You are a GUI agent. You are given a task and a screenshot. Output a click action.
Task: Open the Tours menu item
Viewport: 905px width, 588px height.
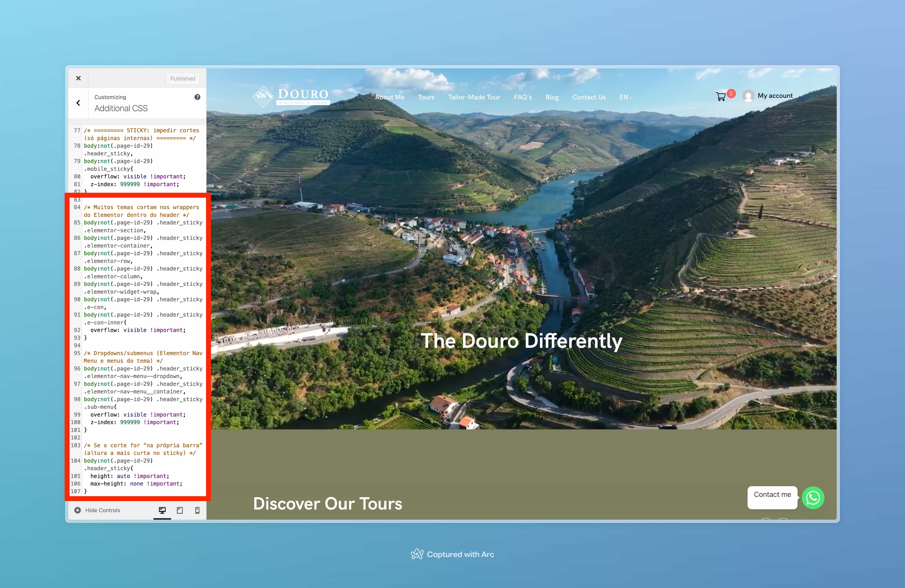[426, 97]
